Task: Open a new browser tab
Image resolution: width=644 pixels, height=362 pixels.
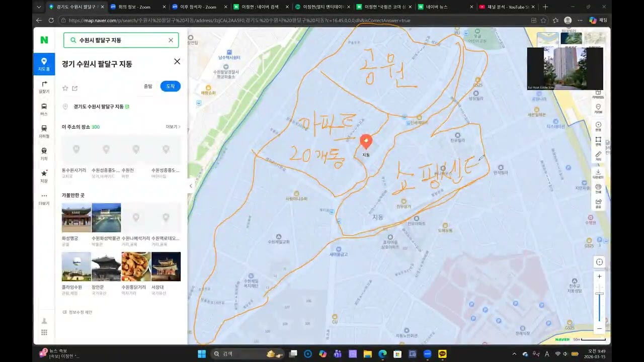Action: 545,7
